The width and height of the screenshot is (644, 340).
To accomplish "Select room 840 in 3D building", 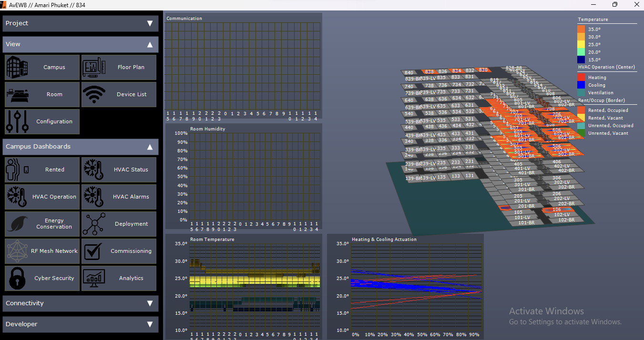I will pyautogui.click(x=409, y=73).
